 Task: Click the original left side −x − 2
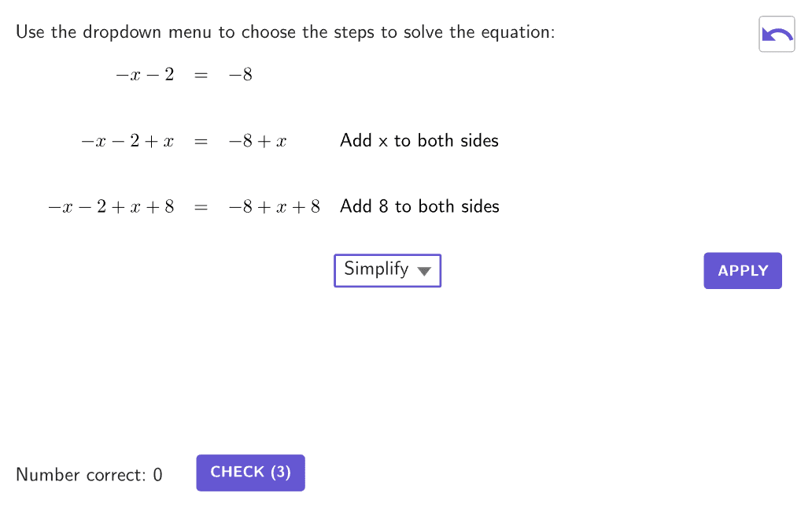pyautogui.click(x=144, y=76)
